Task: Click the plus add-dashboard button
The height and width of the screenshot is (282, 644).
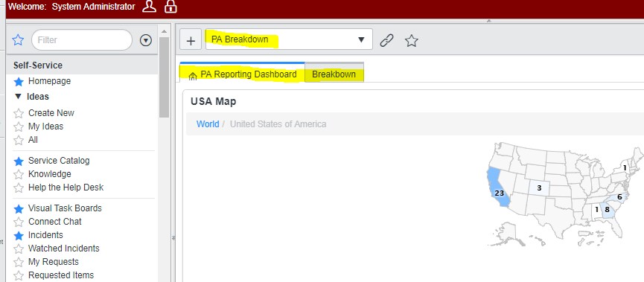Action: pyautogui.click(x=191, y=40)
